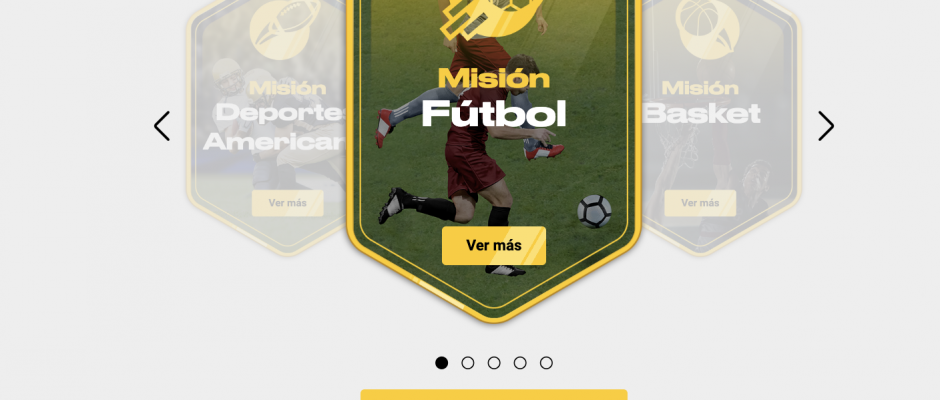
Task: Click Ver más on Misión Basket card
Action: tap(700, 203)
